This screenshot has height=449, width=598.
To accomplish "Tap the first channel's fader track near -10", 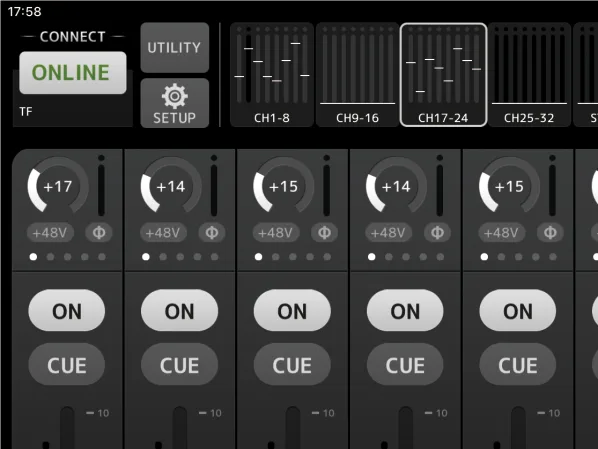I will pos(68,428).
